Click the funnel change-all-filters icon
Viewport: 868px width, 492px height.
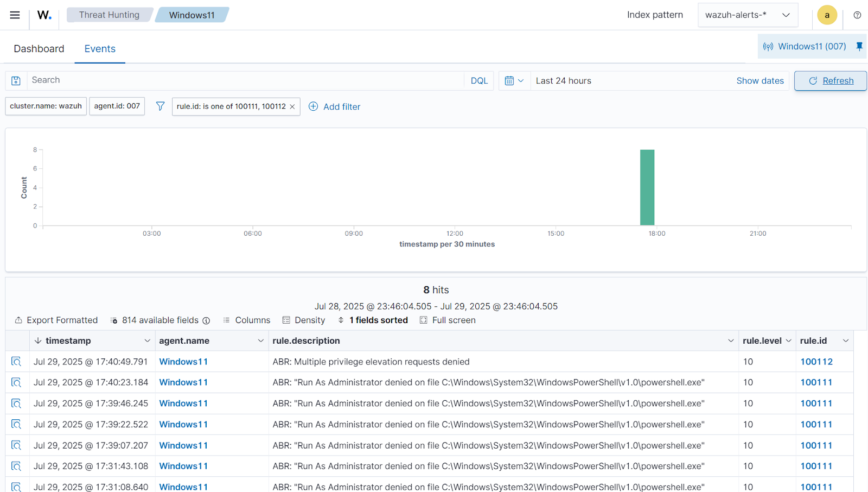tap(160, 106)
